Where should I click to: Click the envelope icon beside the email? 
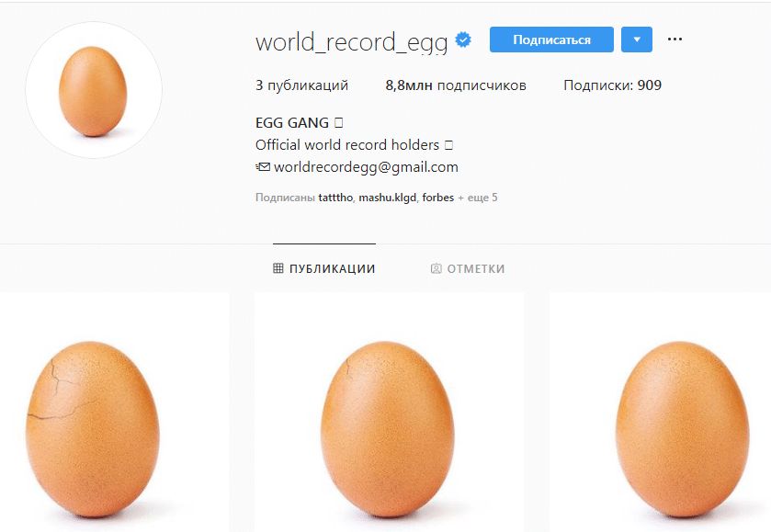[263, 167]
